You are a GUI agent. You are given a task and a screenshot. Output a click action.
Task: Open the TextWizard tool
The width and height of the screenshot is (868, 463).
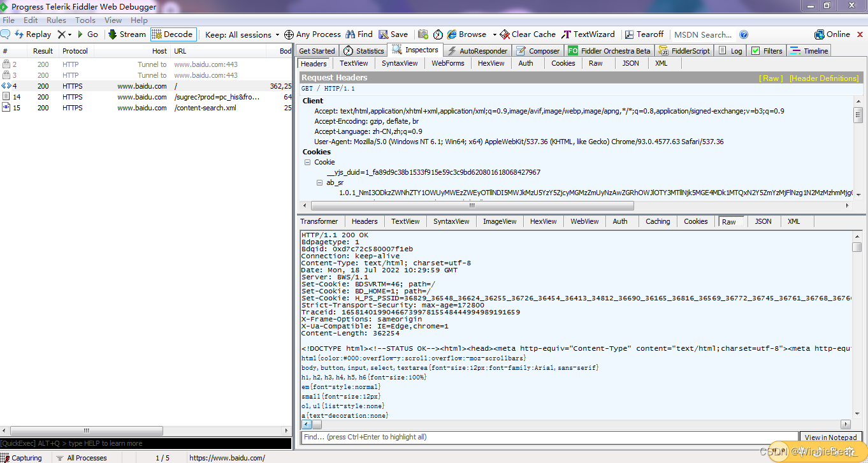tap(588, 34)
